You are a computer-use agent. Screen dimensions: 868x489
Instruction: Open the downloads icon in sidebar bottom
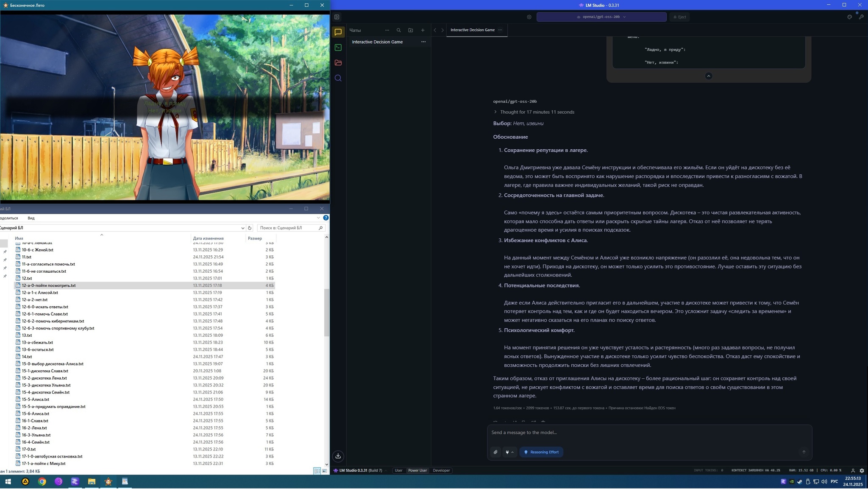(x=338, y=456)
